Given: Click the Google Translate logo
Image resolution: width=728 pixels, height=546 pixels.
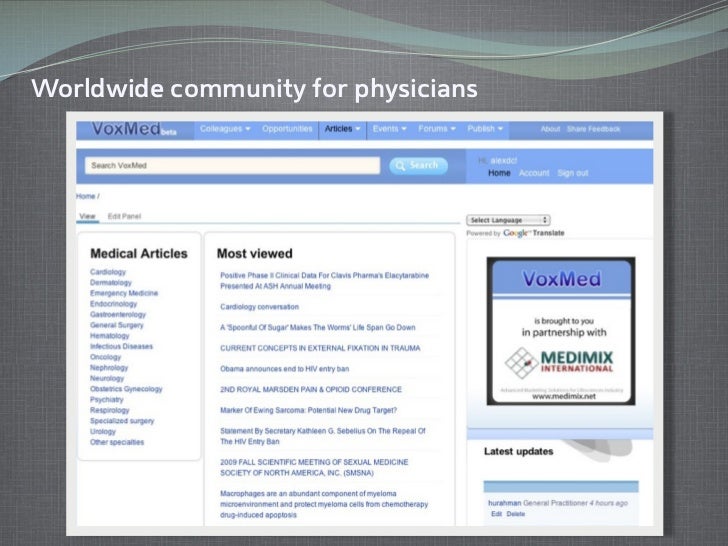Looking at the screenshot, I should click(534, 233).
